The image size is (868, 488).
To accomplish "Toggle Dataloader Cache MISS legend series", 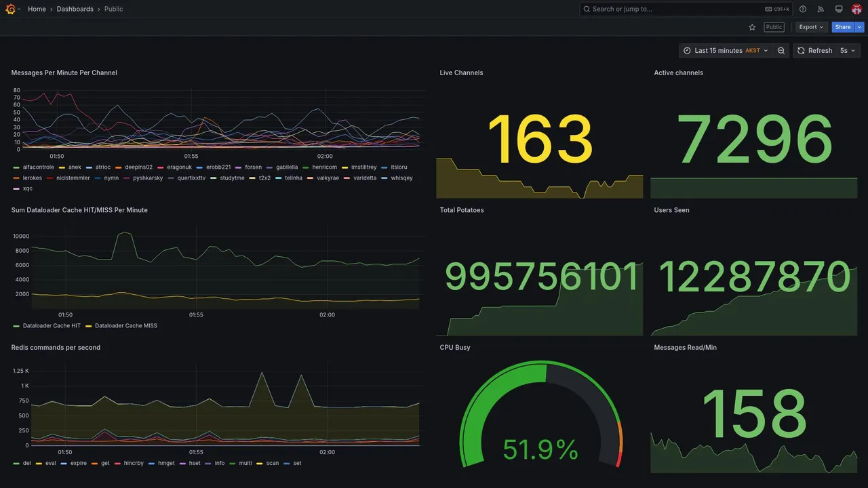I will [121, 326].
